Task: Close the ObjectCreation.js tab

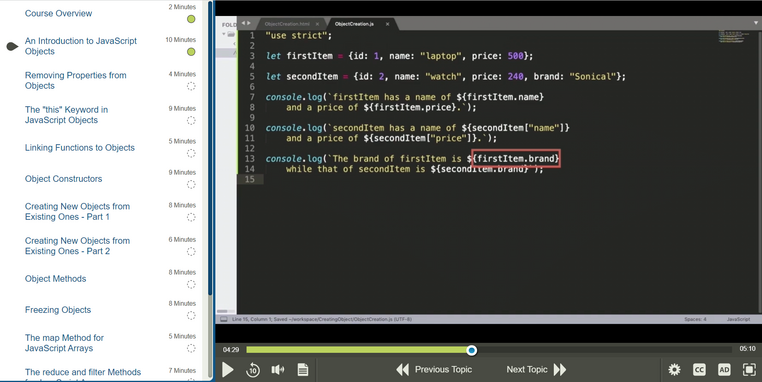Action: point(387,24)
